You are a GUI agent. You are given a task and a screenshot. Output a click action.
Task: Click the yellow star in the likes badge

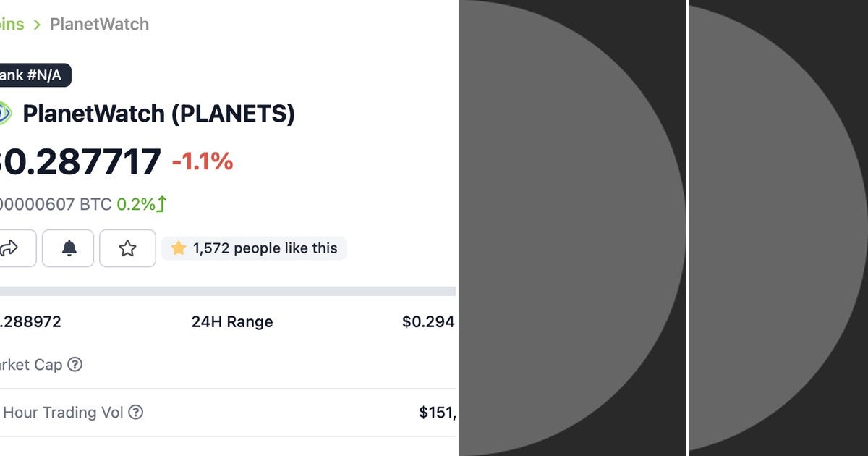pyautogui.click(x=179, y=248)
